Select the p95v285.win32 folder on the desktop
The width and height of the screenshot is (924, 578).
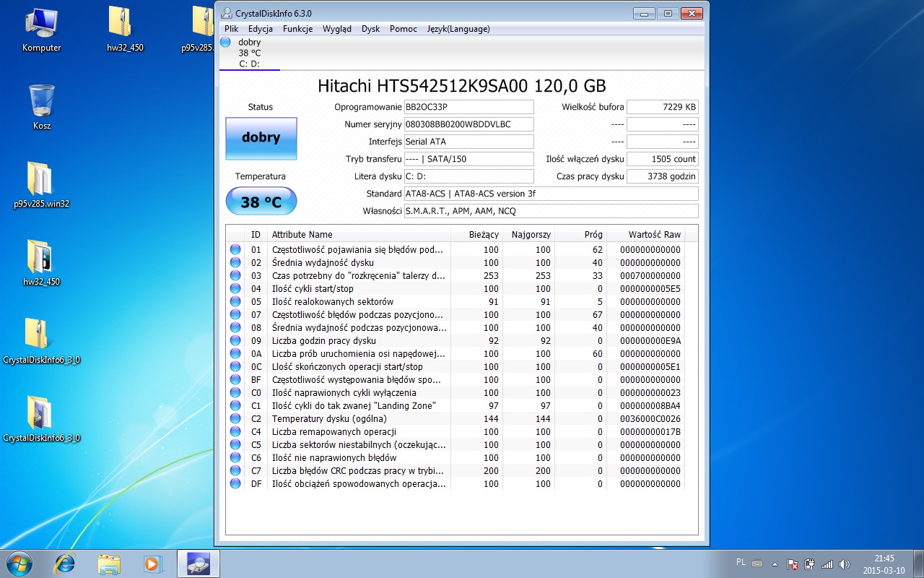pyautogui.click(x=41, y=185)
